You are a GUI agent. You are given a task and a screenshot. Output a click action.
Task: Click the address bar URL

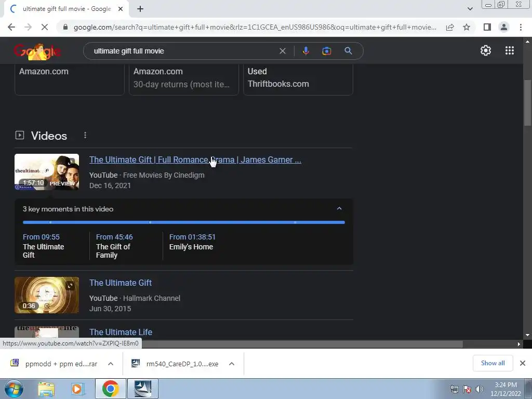click(255, 27)
